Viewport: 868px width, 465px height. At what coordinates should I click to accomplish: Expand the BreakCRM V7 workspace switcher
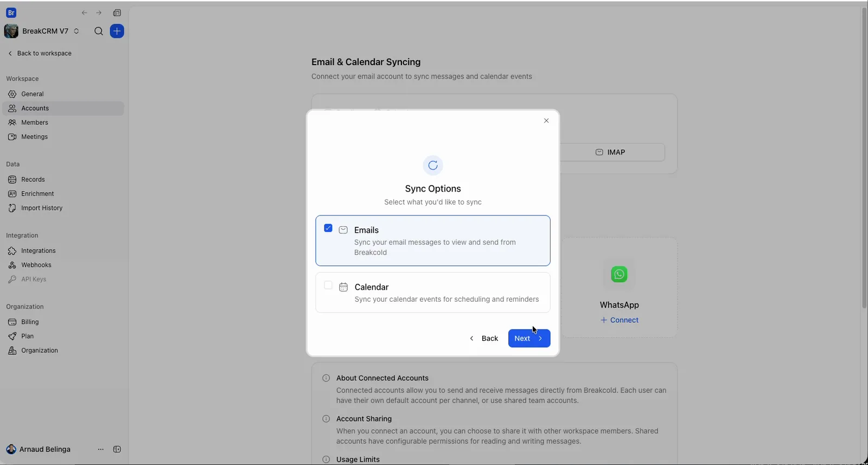[x=42, y=31]
